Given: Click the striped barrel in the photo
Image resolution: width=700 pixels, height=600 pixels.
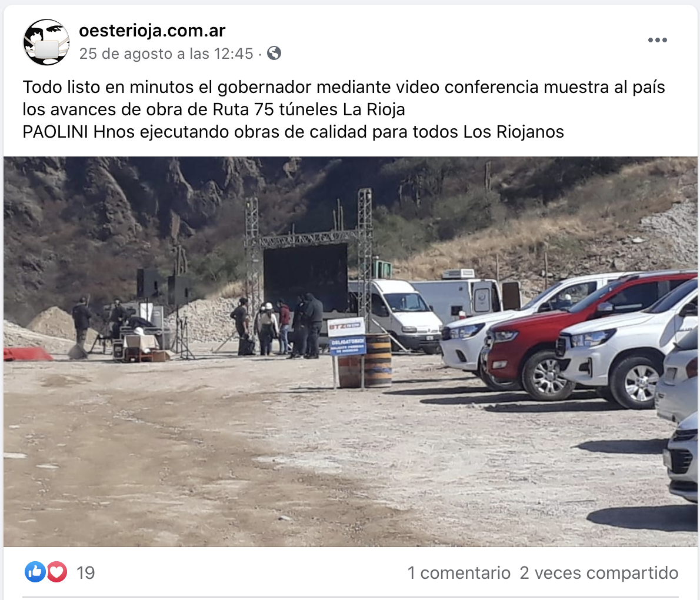Looking at the screenshot, I should 366,361.
